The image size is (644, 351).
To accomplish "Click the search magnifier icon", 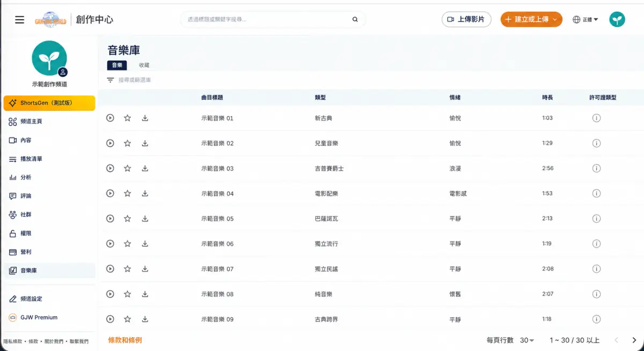I will pos(355,19).
